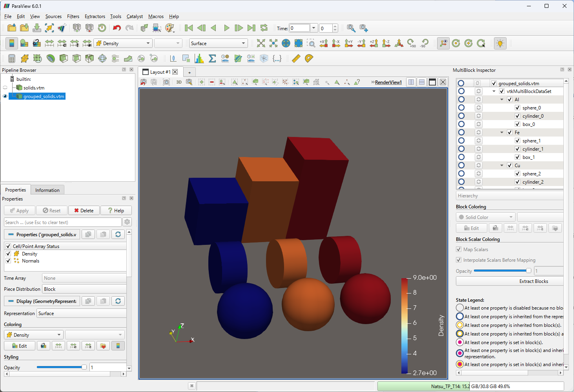Click the Play animation button
Viewport: 574px width, 392px height.
tap(226, 28)
